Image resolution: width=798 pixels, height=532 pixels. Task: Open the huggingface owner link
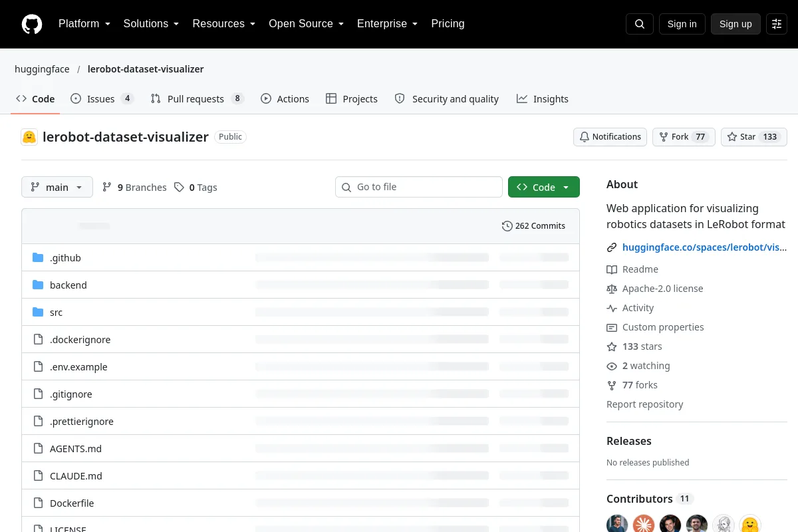tap(42, 69)
